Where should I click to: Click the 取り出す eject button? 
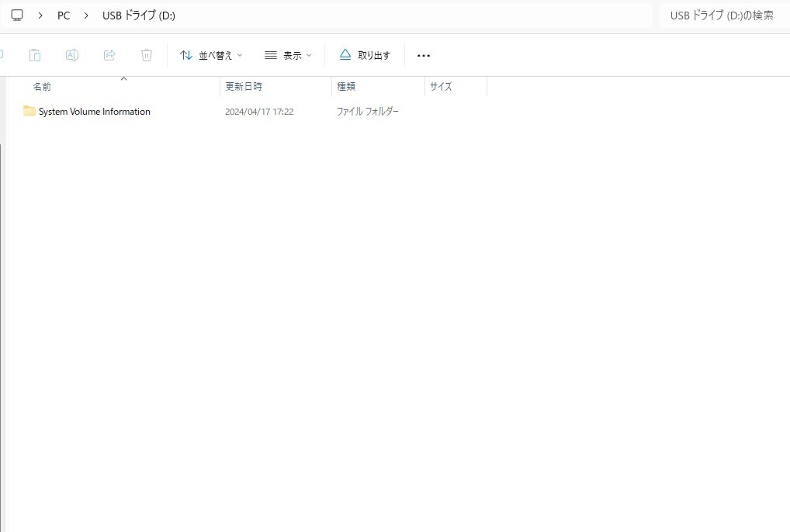pos(365,55)
